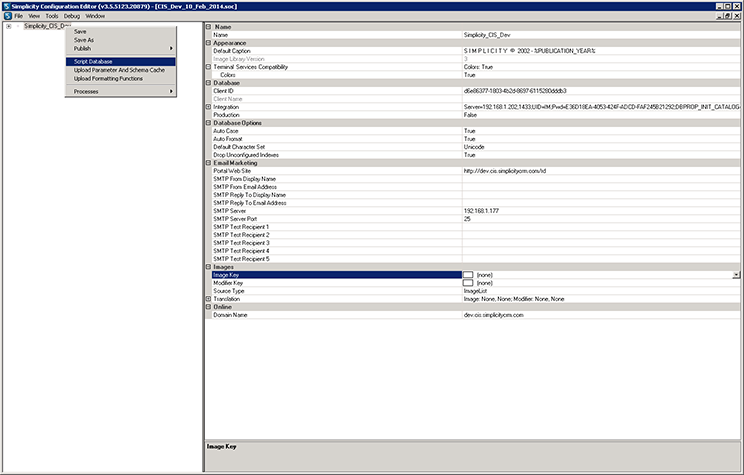Collapse the Email Marketing category
744x475 pixels.
[208, 163]
